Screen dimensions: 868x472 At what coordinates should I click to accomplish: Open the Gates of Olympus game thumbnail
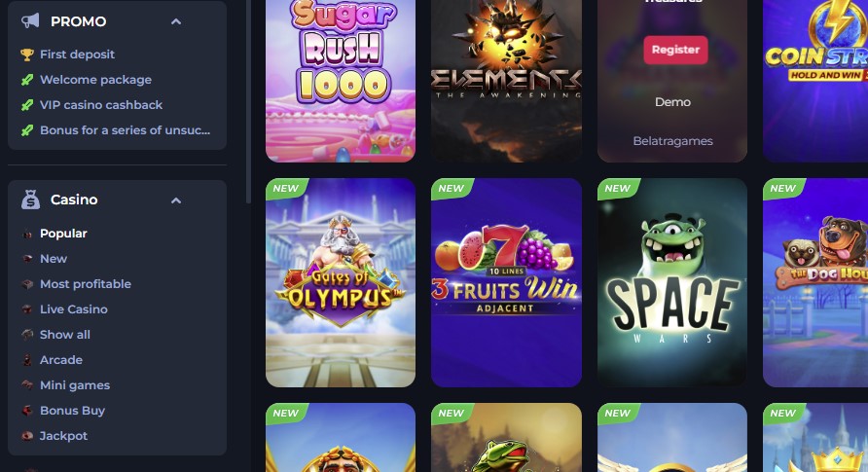click(x=341, y=283)
